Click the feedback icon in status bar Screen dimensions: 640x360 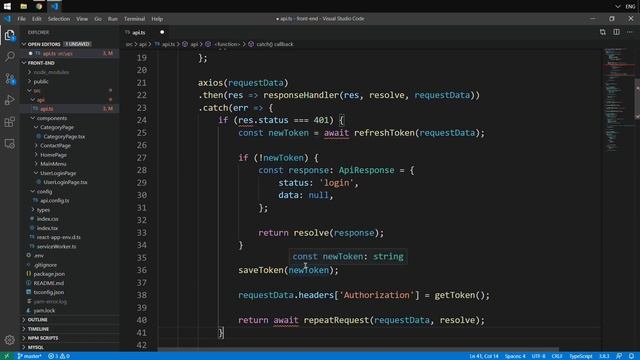tap(619, 356)
